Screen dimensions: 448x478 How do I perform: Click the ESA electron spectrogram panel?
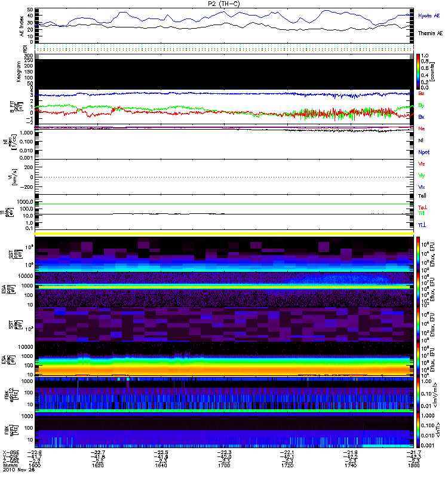(224, 360)
